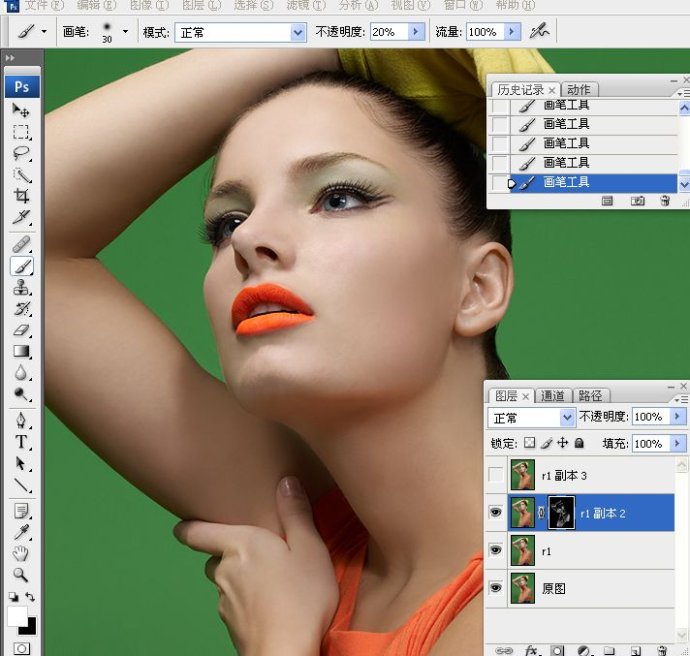Switch to the 通道 tab
The width and height of the screenshot is (690, 656).
[553, 396]
